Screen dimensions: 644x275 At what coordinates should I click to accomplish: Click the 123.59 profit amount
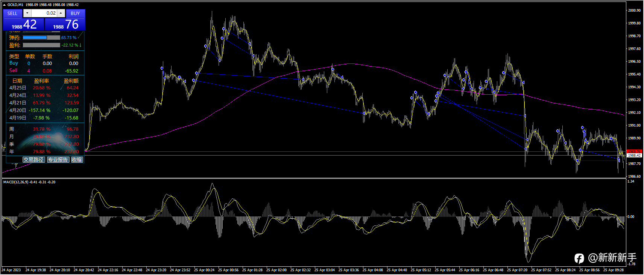point(71,103)
